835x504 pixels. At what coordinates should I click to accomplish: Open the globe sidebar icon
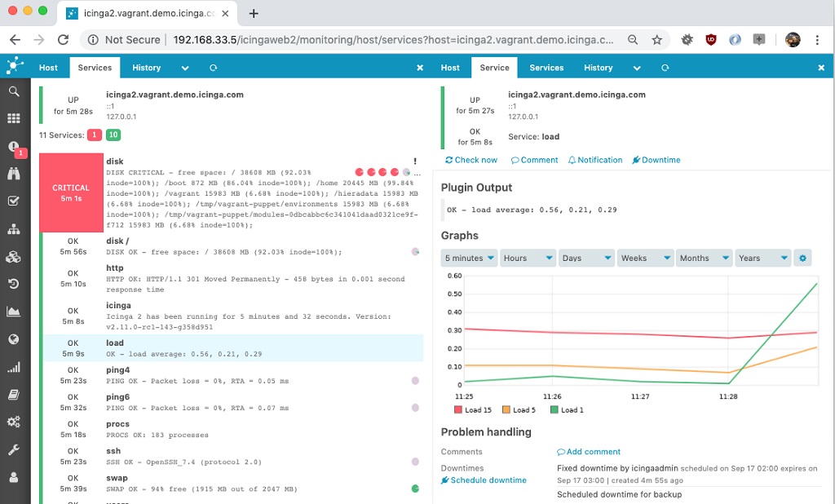pos(14,339)
